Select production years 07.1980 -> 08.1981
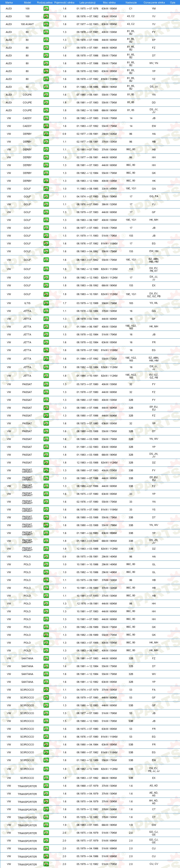Viewport: 180px width, 868px height. [x=87, y=95]
